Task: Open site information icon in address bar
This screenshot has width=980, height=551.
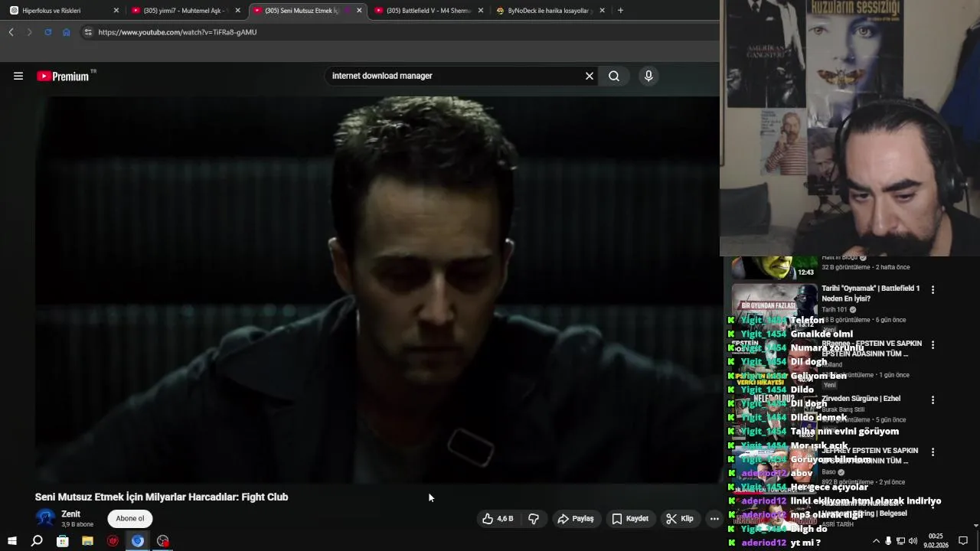Action: click(88, 32)
